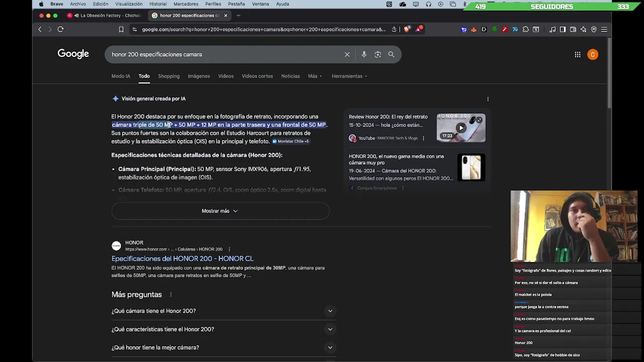
Task: Open the Brave Wallet icon
Action: 573,29
